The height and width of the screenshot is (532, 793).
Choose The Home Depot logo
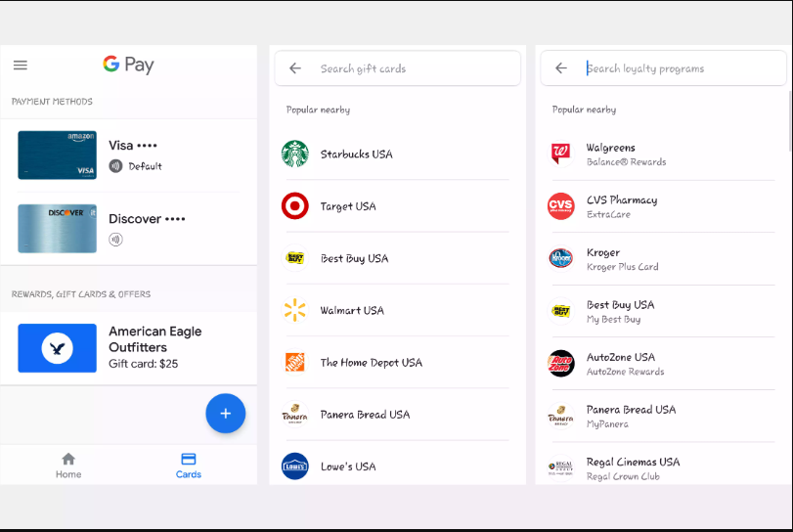click(295, 362)
